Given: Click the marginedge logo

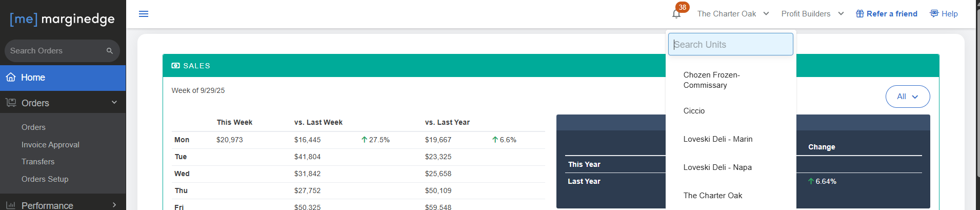Looking at the screenshot, I should (63, 19).
